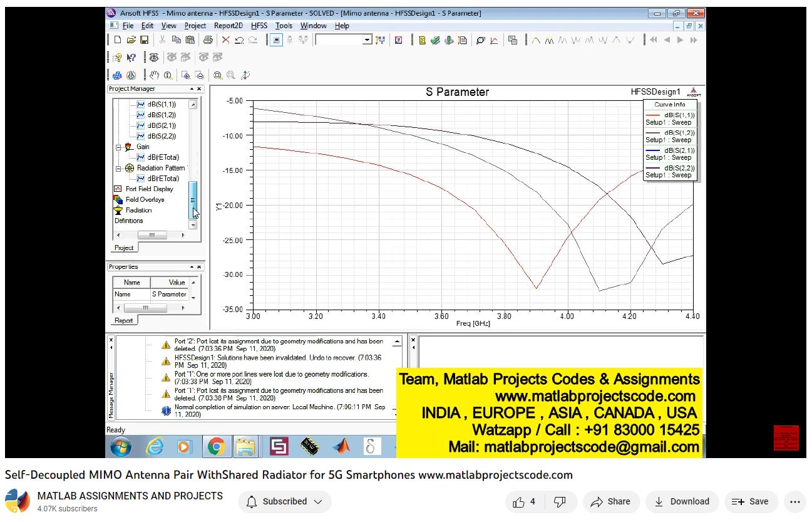Open the Subscribed dropdown menu
The width and height of the screenshot is (812, 522).
tap(285, 501)
